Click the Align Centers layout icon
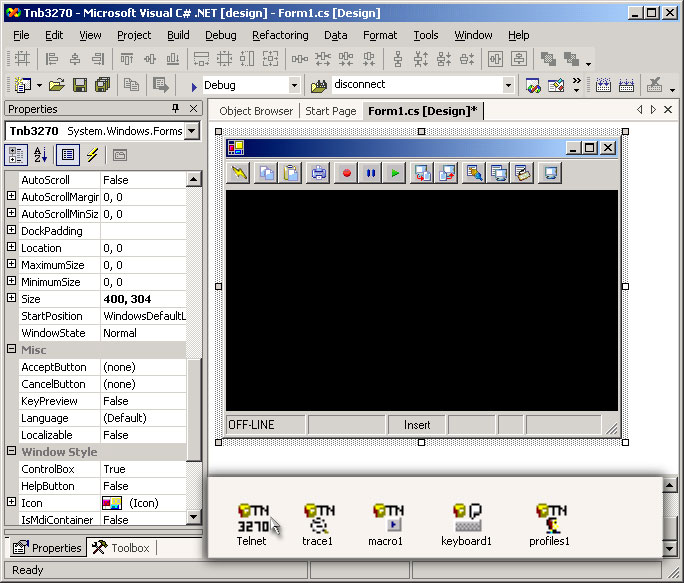This screenshot has width=684, height=583. point(75,58)
